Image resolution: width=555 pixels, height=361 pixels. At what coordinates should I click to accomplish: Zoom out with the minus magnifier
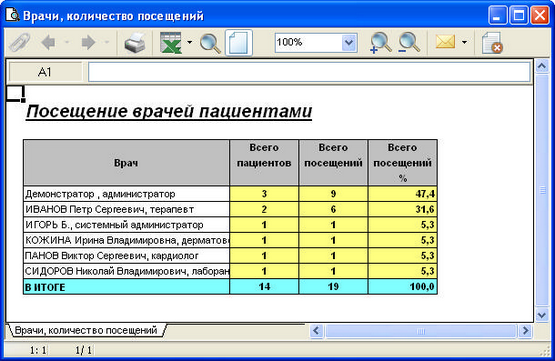coord(409,43)
